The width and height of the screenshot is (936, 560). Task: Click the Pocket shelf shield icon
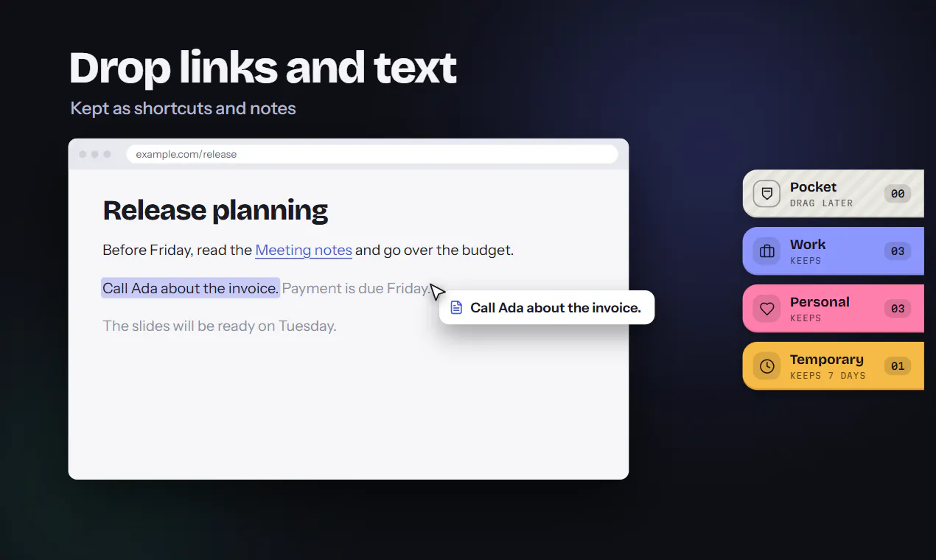pos(766,194)
